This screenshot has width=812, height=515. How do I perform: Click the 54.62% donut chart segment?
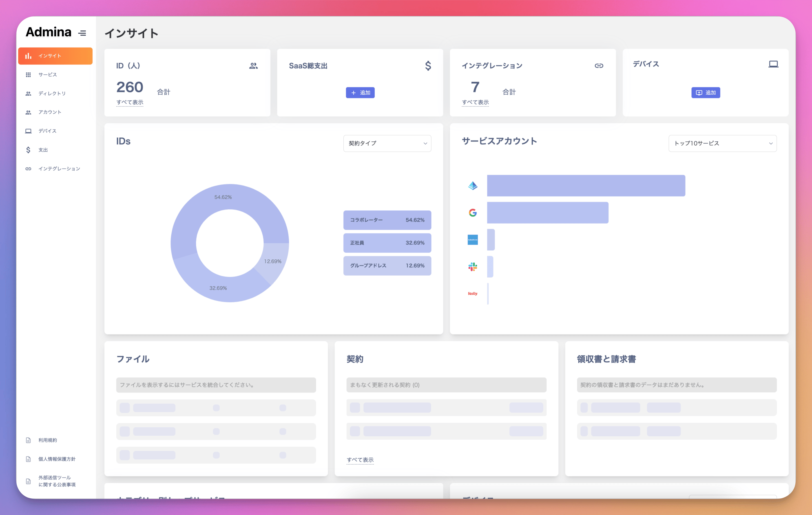pyautogui.click(x=223, y=197)
